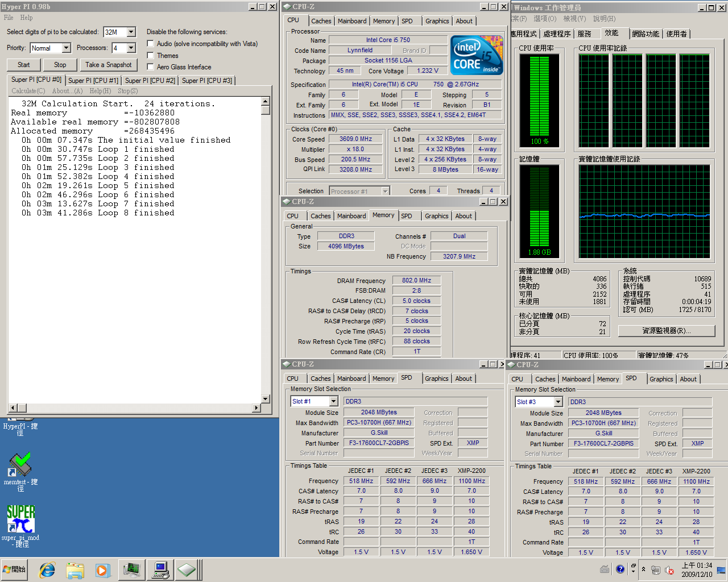Click the scroll left arrow under Hyper PI output

[x=13, y=408]
